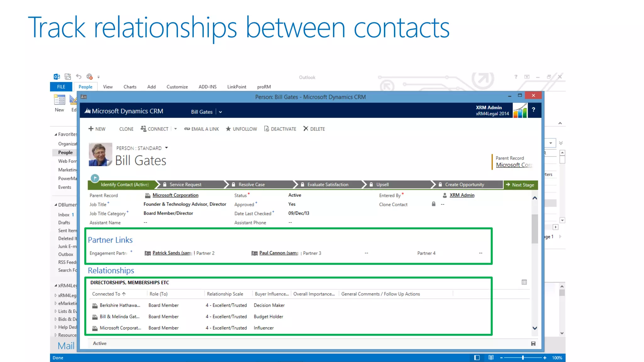Click the DELETE X command
This screenshot has width=644, height=362.
pos(314,129)
